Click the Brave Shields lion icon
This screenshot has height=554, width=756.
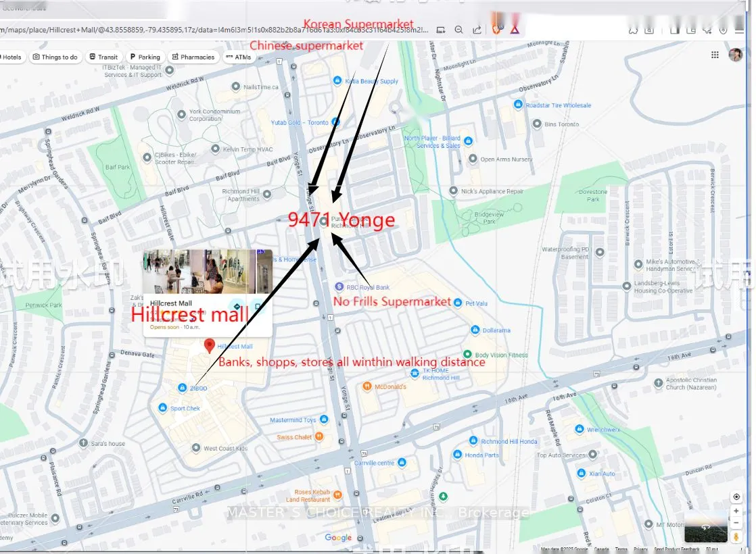click(496, 29)
